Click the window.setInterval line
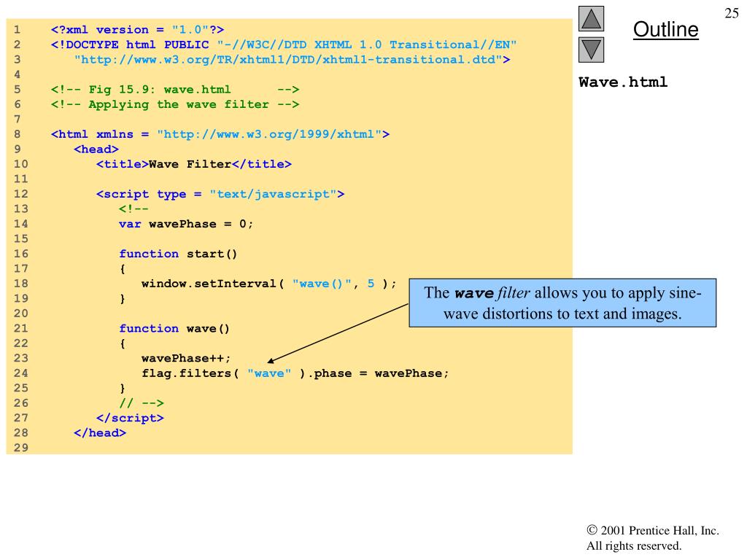Viewport: 747px width, 560px height. [x=268, y=284]
